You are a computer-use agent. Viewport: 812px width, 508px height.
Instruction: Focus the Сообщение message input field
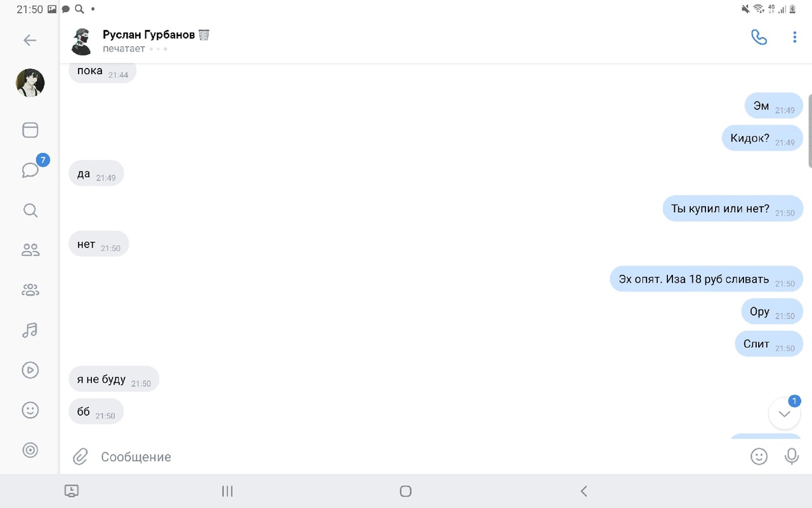point(419,457)
